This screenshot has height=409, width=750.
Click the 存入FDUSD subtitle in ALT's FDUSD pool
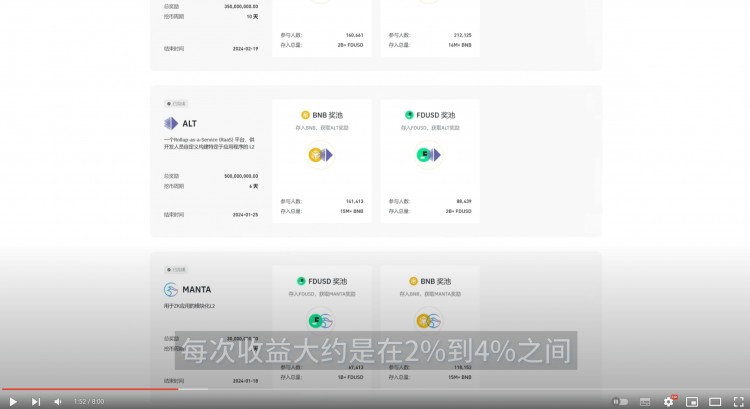430,128
